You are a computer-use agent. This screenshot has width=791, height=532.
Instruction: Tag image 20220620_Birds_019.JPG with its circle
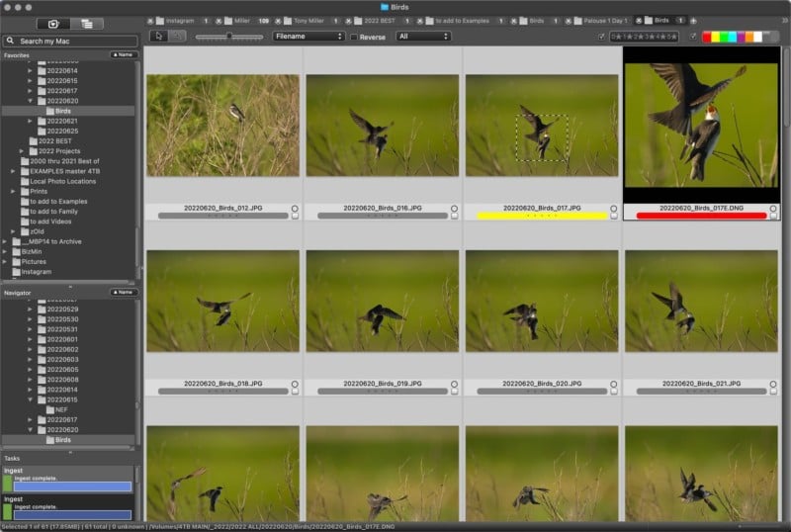pyautogui.click(x=454, y=384)
